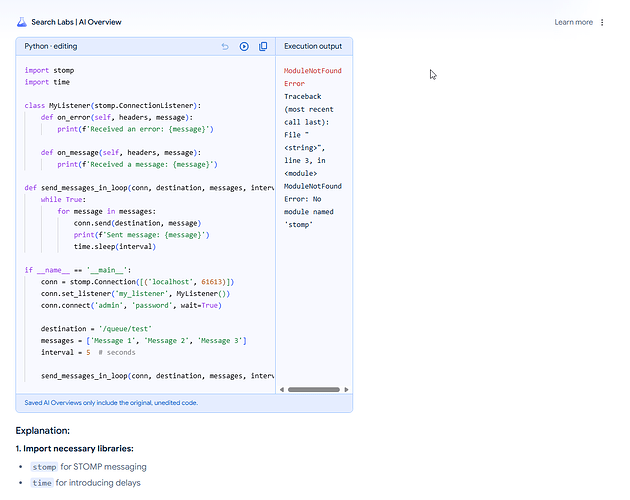
Task: Click the "'stomp'" text in execution output
Action: click(299, 225)
